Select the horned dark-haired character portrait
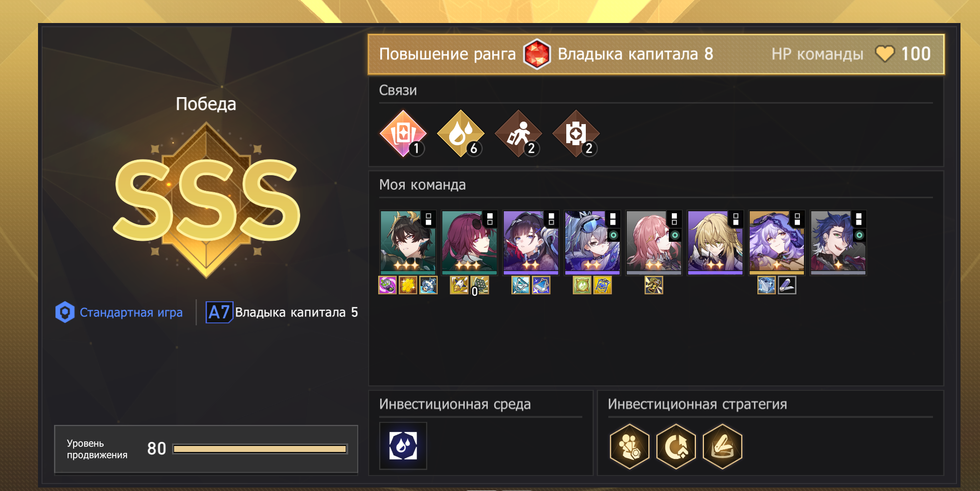 [x=408, y=242]
